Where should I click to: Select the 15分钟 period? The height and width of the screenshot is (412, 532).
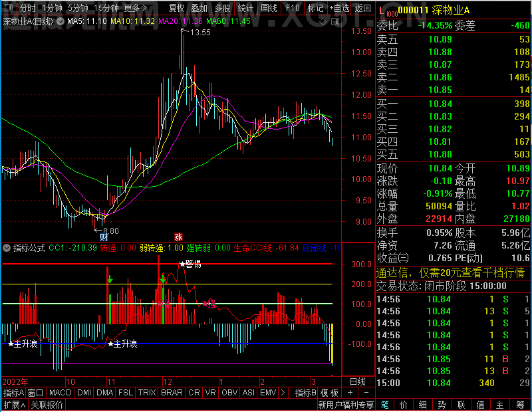106,8
